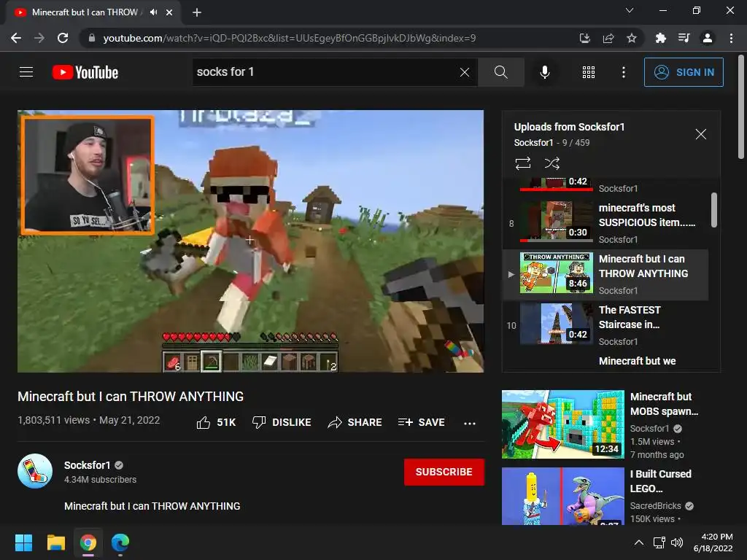Toggle shuffle playlist
Image resolution: width=747 pixels, height=560 pixels.
(x=551, y=163)
